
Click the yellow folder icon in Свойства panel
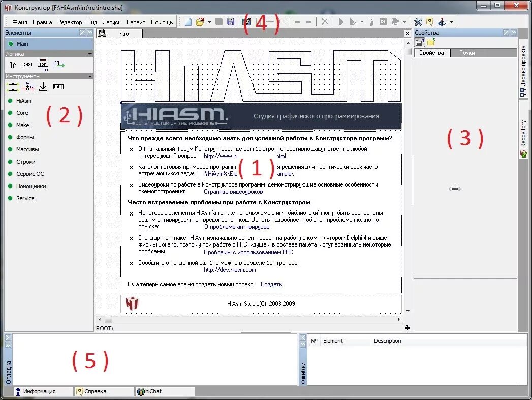(x=431, y=42)
